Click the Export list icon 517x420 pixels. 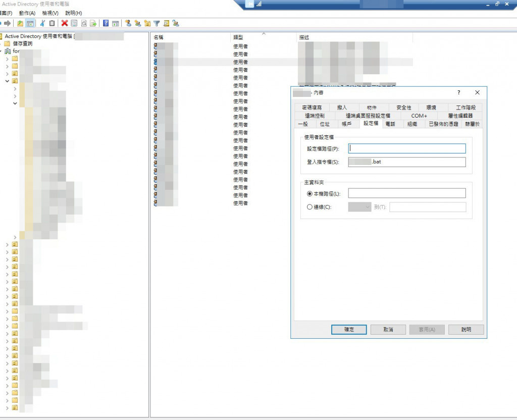(x=93, y=23)
